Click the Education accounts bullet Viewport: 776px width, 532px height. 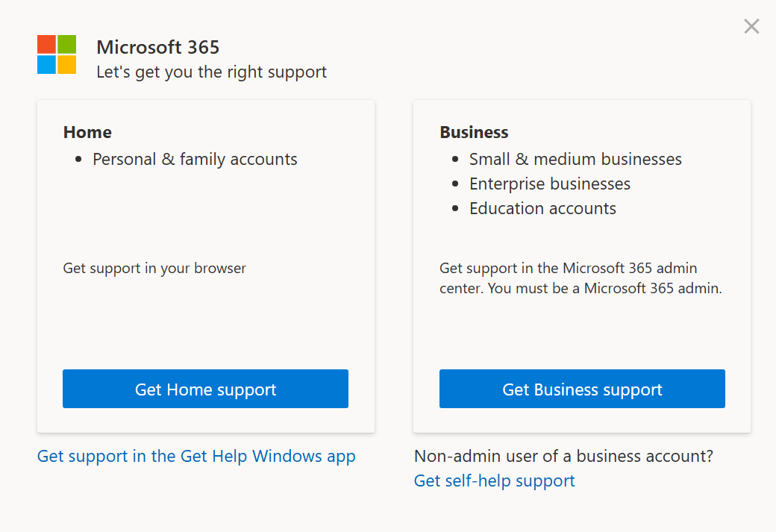[542, 208]
